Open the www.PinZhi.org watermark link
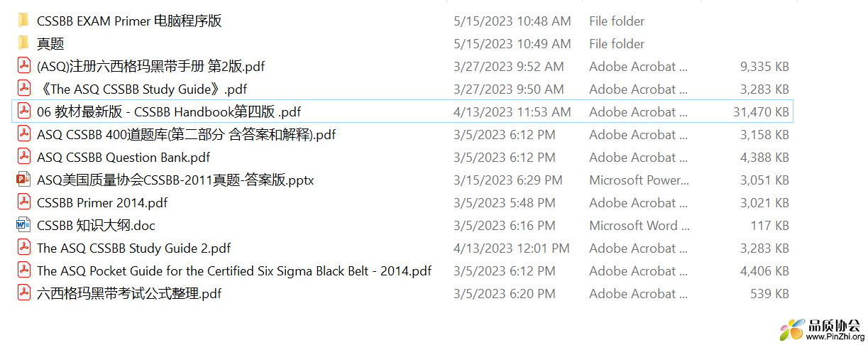 (835, 336)
